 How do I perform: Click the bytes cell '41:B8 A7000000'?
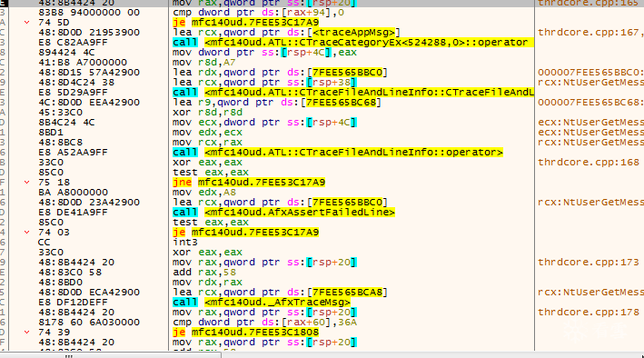pyautogui.click(x=83, y=62)
